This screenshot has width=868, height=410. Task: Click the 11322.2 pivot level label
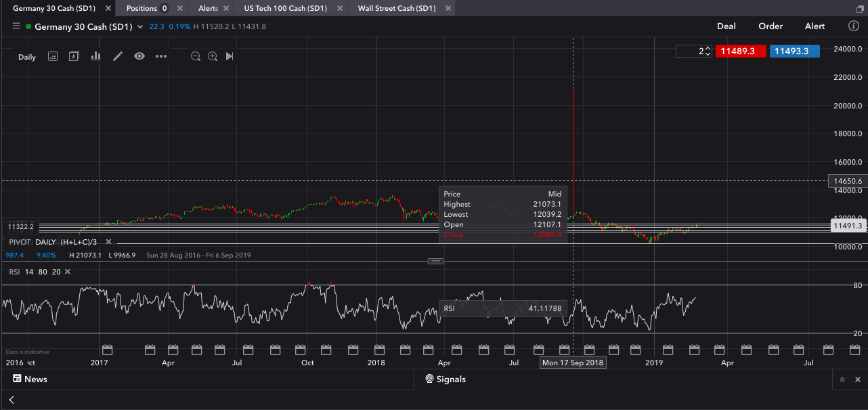[x=20, y=226]
